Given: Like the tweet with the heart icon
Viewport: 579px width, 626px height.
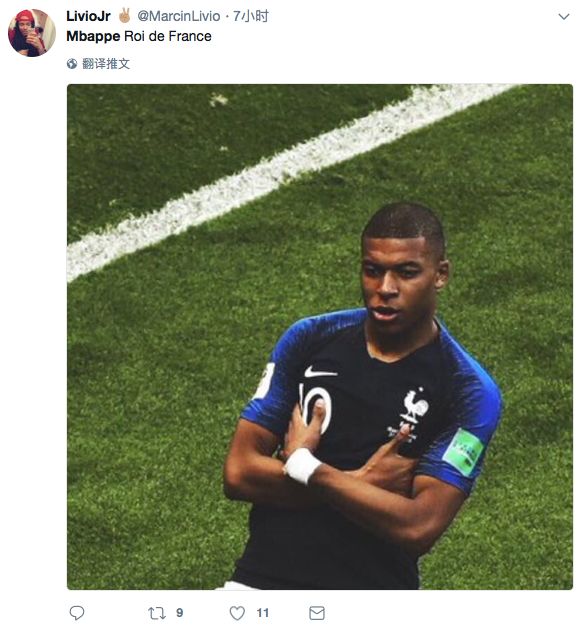Looking at the screenshot, I should click(237, 613).
